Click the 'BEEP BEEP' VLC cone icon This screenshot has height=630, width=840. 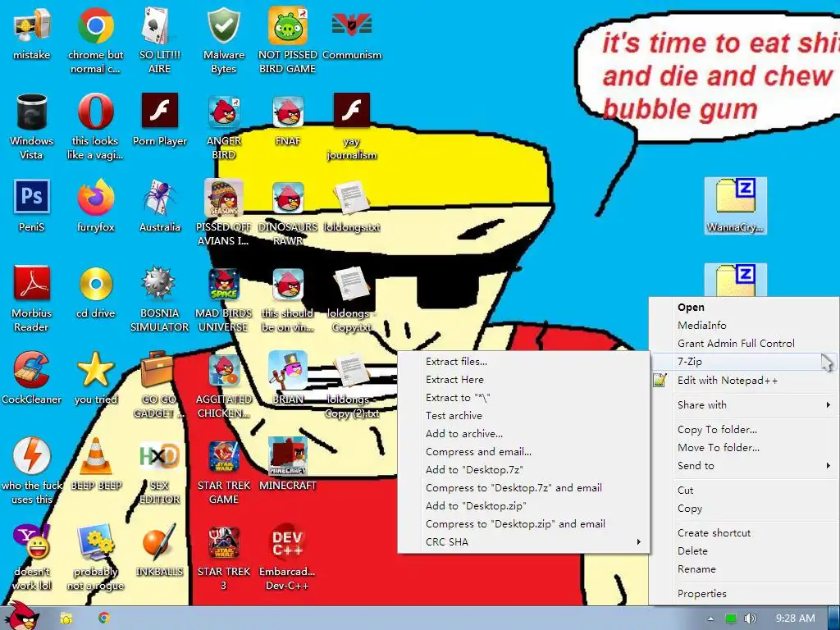click(95, 456)
